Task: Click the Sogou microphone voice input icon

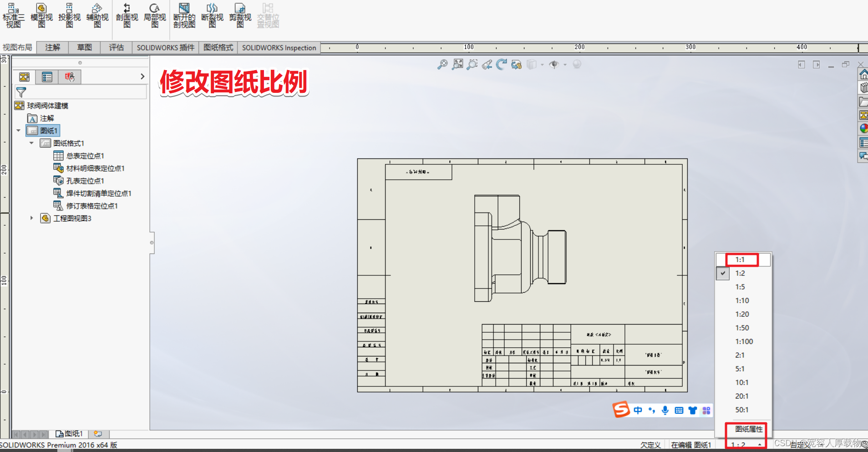Action: (665, 411)
